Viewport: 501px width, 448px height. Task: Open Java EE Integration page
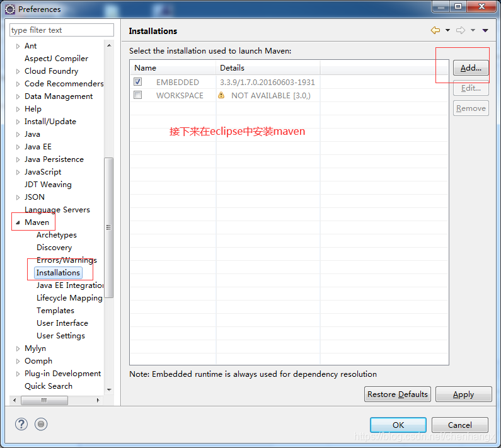click(x=70, y=285)
